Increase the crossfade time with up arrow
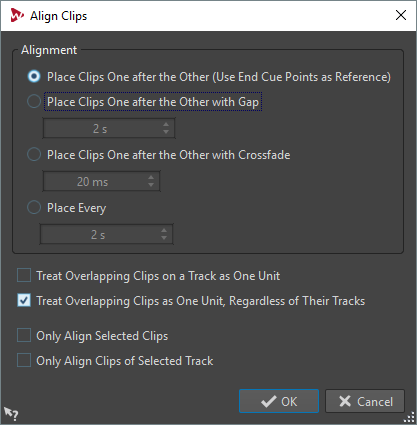This screenshot has height=425, width=417. [x=151, y=178]
